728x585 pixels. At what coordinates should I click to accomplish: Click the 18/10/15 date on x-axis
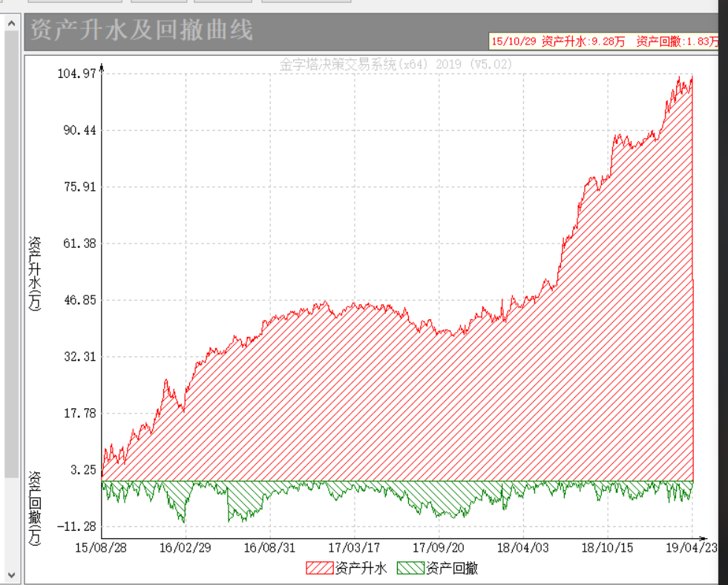608,548
